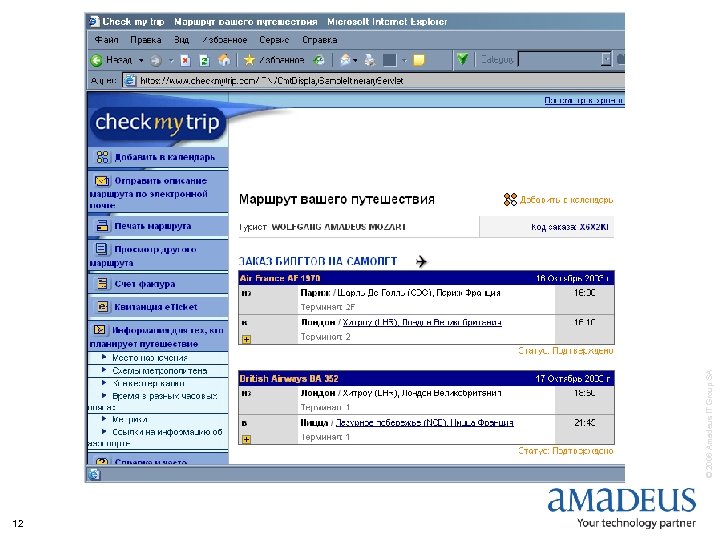Click inside the address bar URL field

[x=374, y=80]
